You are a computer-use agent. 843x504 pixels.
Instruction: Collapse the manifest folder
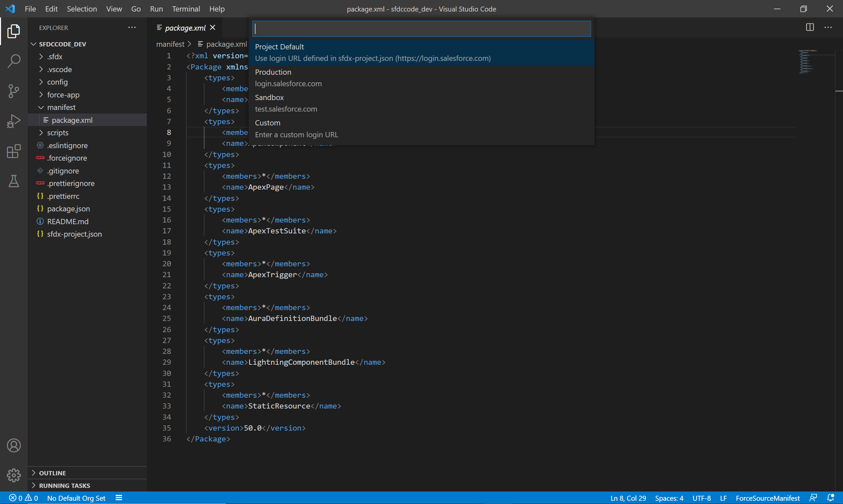pyautogui.click(x=61, y=107)
